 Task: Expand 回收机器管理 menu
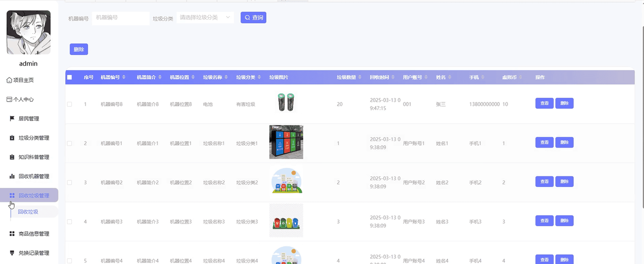(x=30, y=176)
